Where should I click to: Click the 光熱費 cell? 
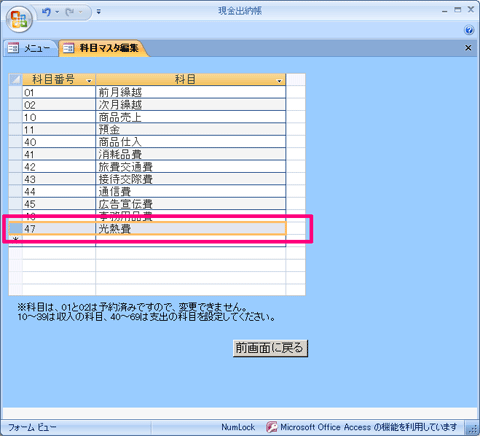191,229
